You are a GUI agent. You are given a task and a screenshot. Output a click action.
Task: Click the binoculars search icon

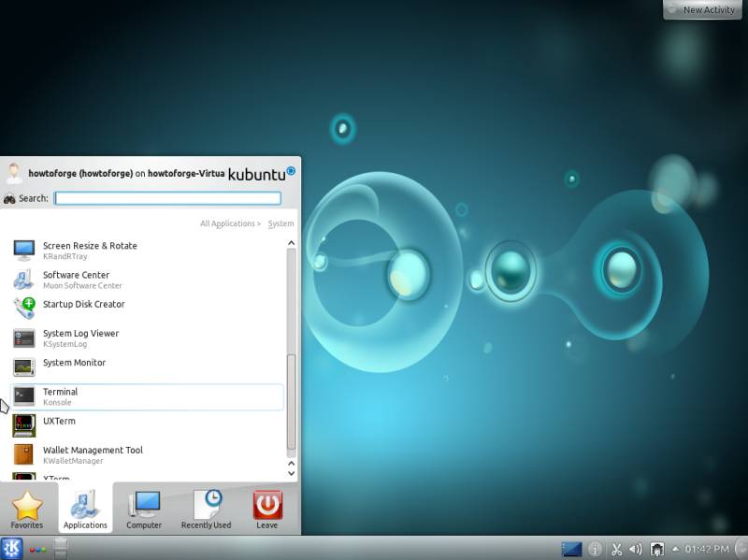[9, 199]
